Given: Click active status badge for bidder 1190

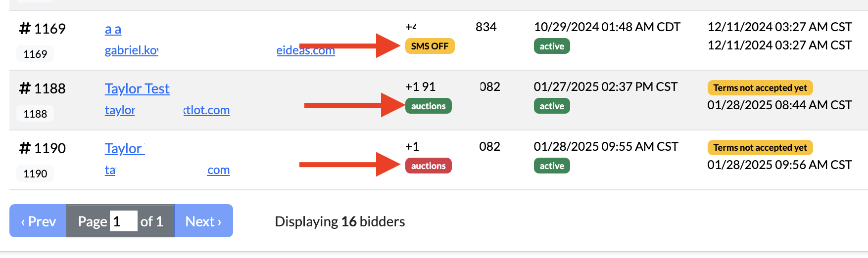Looking at the screenshot, I should [552, 166].
